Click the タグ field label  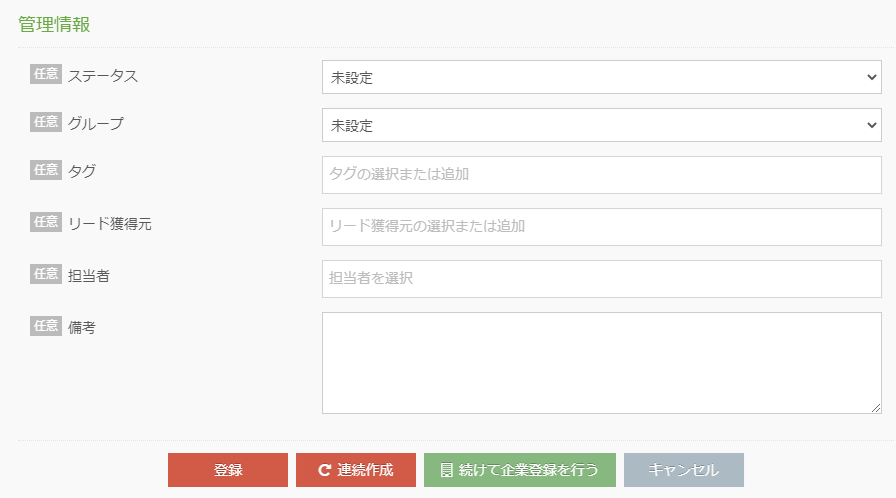coord(82,171)
